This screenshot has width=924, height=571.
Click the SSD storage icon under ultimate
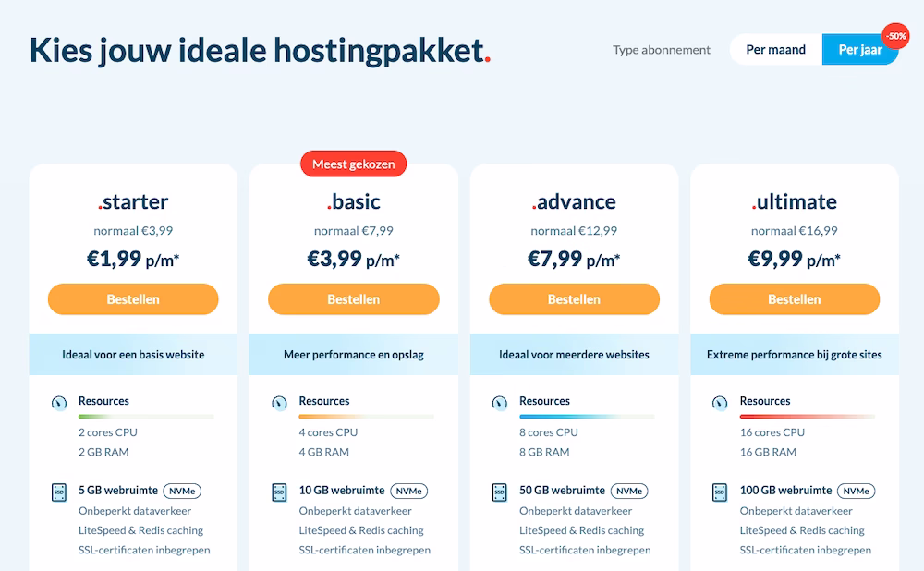(720, 492)
